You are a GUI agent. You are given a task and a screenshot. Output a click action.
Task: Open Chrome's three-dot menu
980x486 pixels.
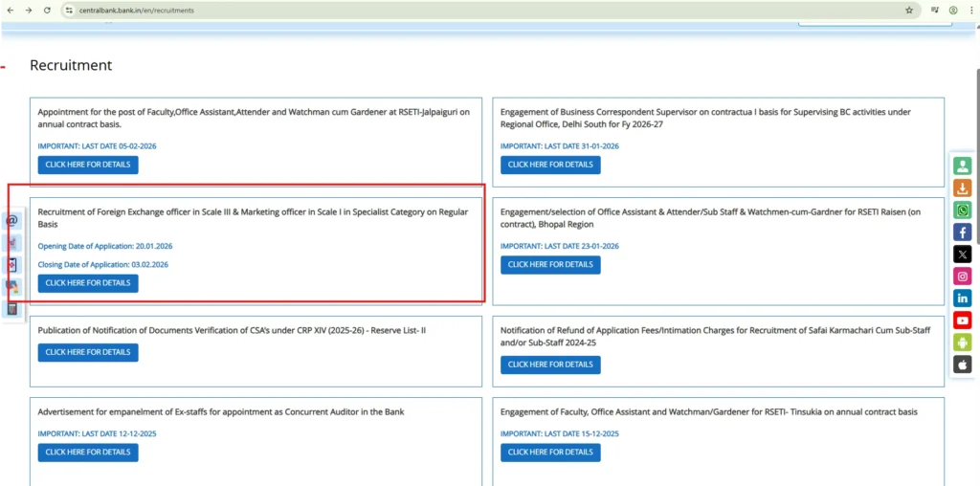[x=970, y=10]
